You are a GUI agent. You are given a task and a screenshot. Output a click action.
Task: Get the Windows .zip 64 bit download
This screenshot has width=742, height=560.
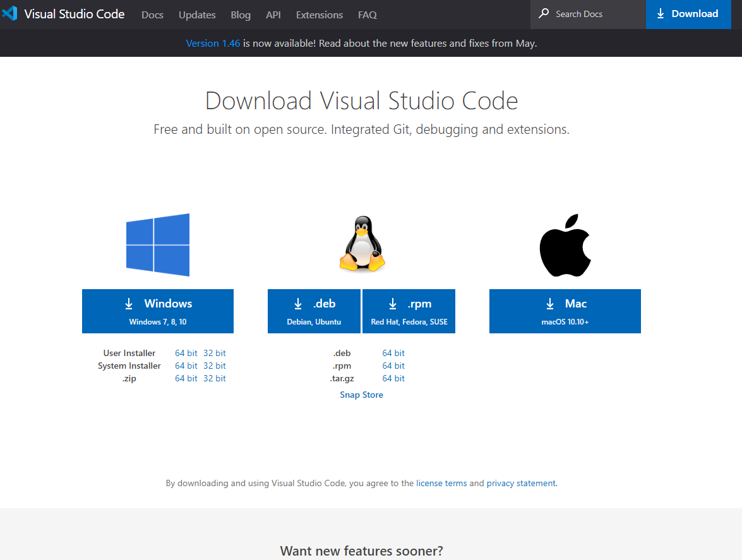(x=186, y=378)
